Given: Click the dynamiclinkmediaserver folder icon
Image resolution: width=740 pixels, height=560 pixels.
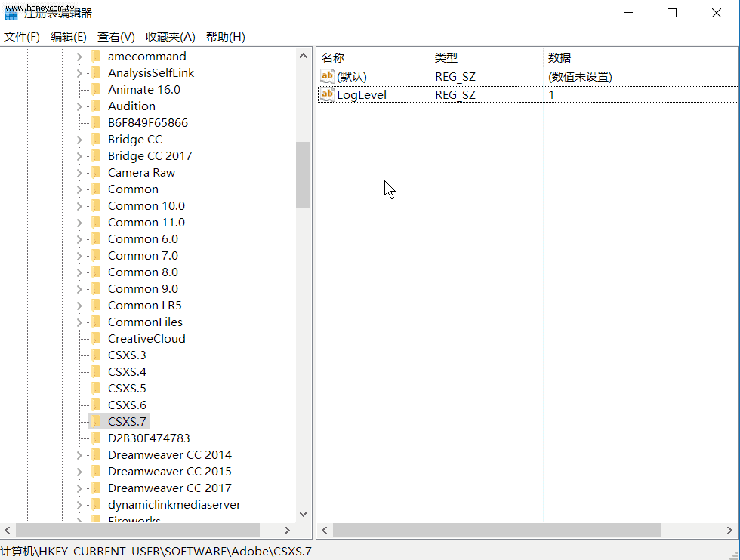Looking at the screenshot, I should [96, 505].
